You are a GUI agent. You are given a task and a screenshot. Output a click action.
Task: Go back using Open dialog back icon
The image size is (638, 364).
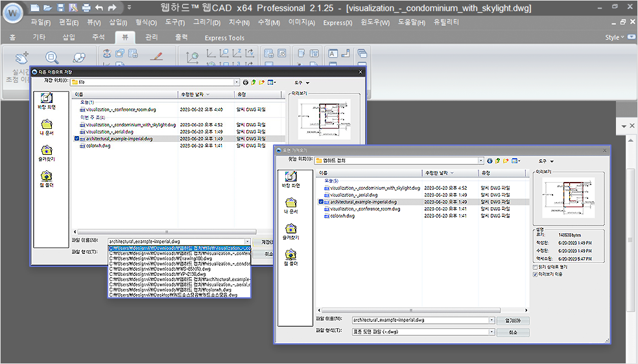click(x=490, y=161)
